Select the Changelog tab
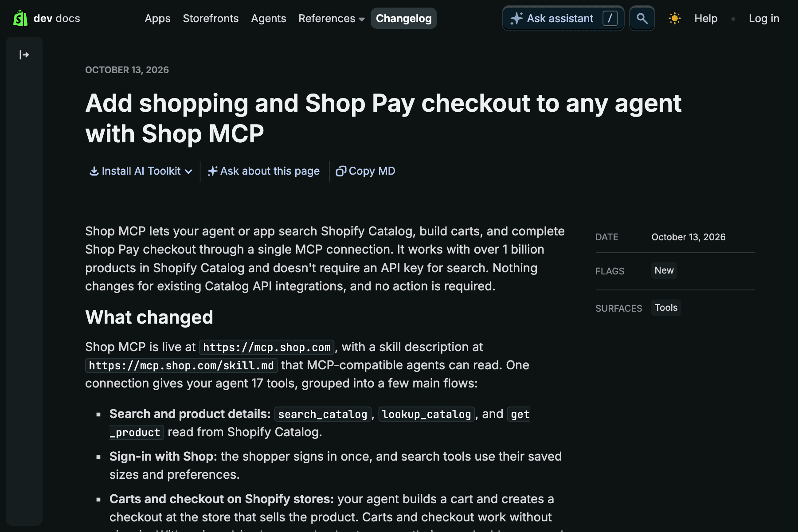Screen dimensions: 798x532 click(x=404, y=19)
